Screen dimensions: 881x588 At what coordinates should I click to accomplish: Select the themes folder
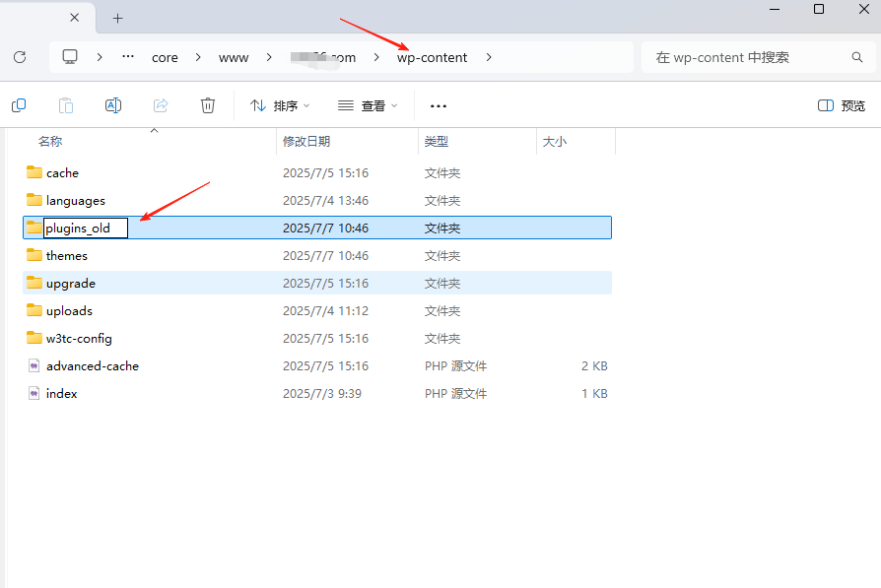tap(68, 255)
